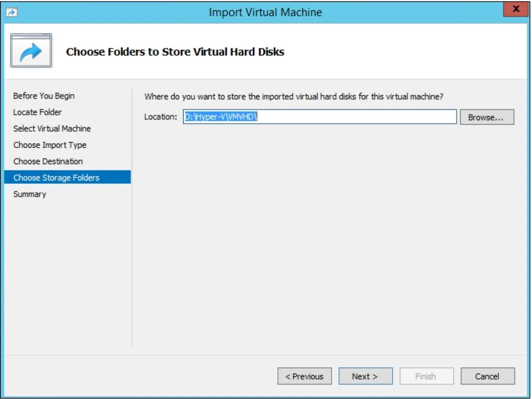The width and height of the screenshot is (532, 399).
Task: Cancel the import wizard
Action: pos(487,376)
